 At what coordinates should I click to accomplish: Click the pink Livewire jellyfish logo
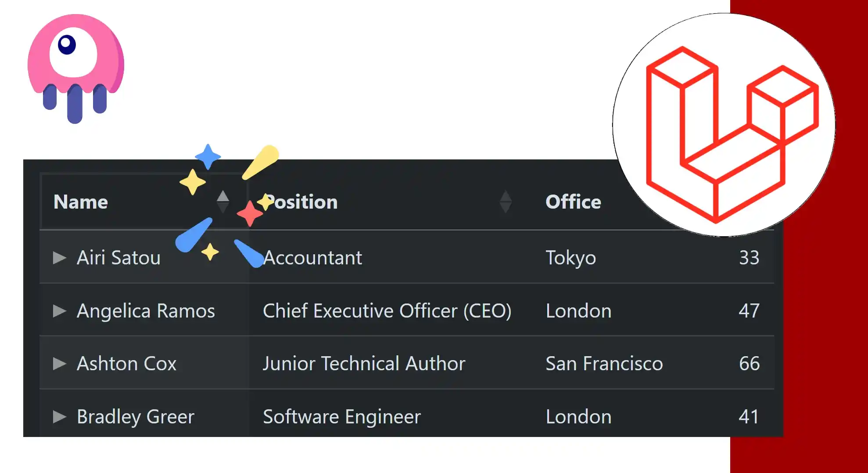[76, 69]
